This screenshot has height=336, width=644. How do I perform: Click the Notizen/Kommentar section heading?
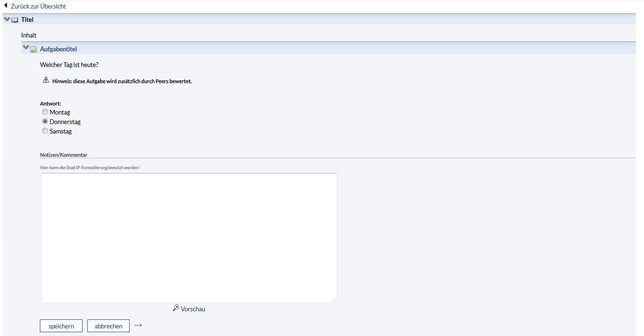point(64,155)
